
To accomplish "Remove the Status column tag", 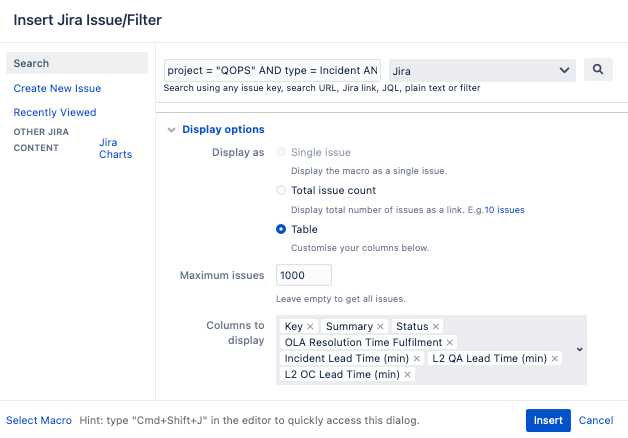I will tap(435, 327).
